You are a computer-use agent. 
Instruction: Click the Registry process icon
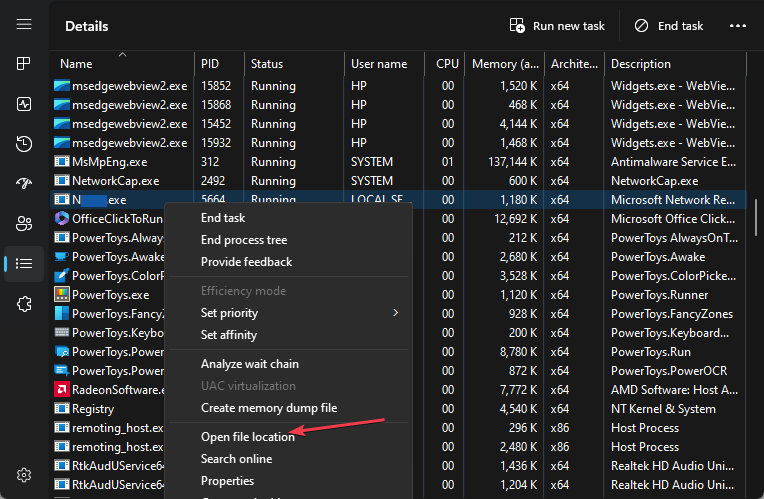tap(61, 409)
